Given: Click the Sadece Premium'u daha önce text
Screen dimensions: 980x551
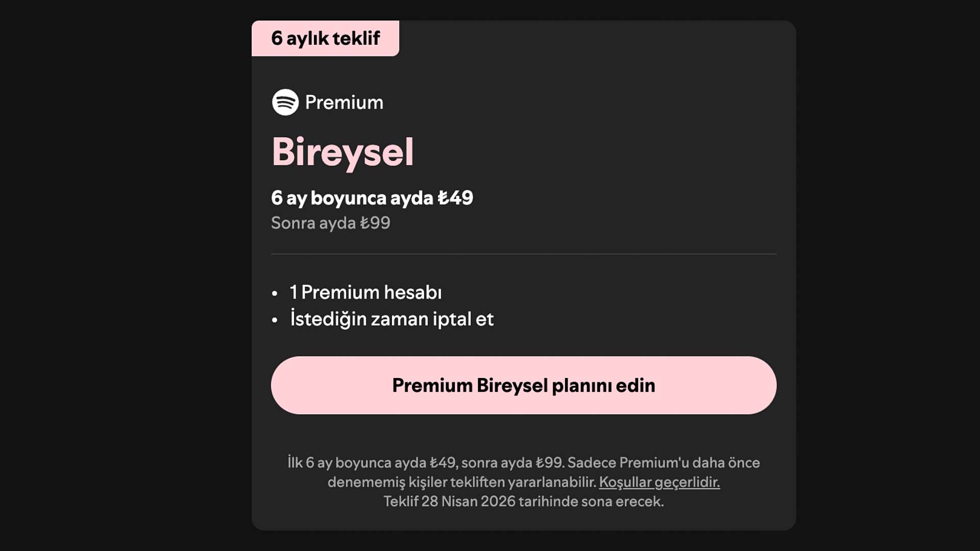Looking at the screenshot, I should point(664,463).
